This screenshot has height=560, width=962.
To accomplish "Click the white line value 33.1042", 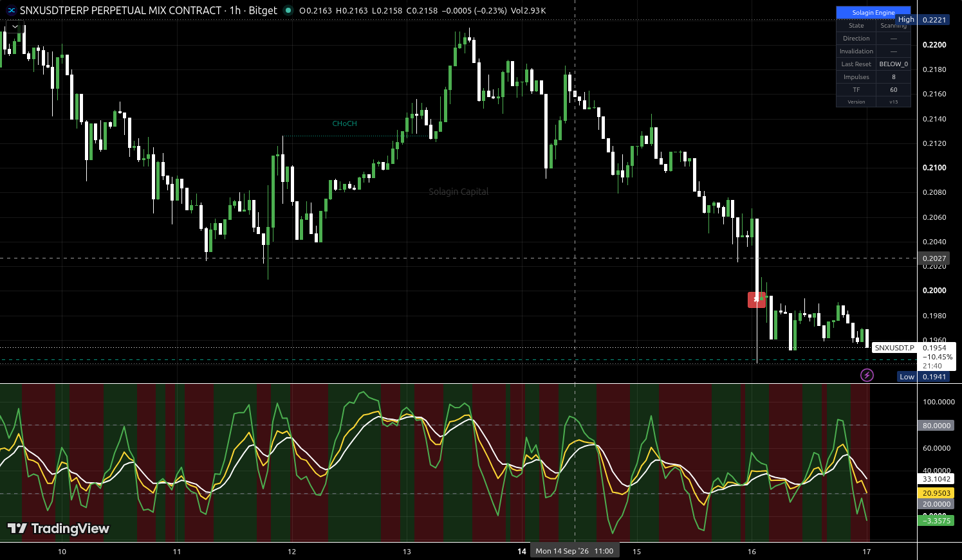I will tap(936, 479).
